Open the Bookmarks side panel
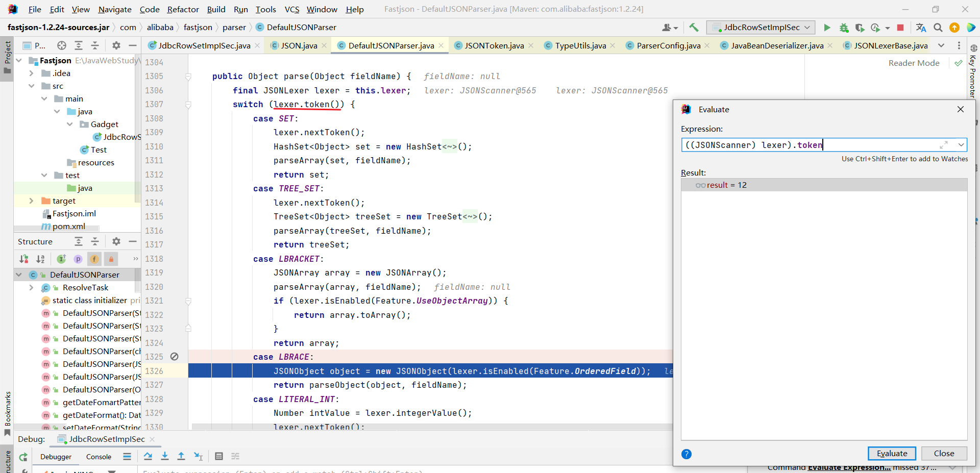 pos(7,413)
